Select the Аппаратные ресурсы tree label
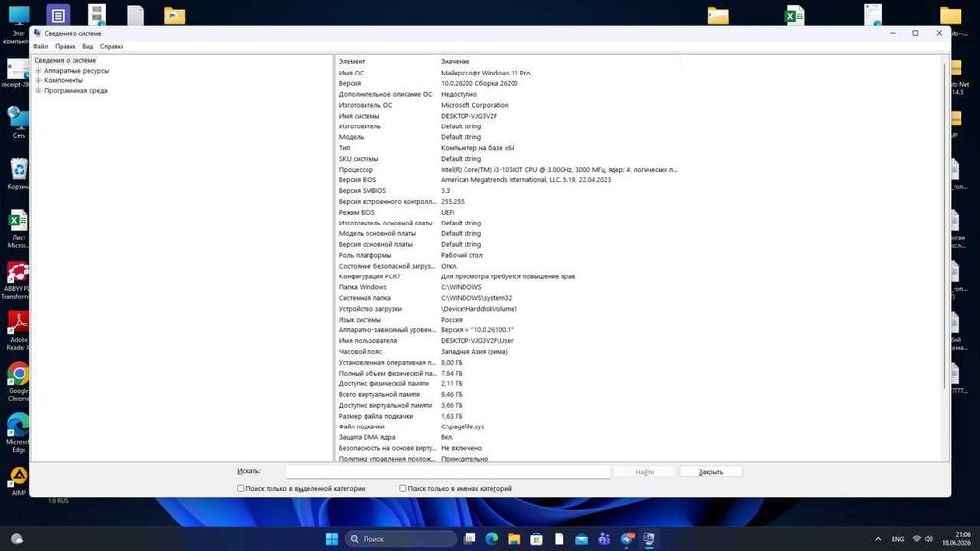 pyautogui.click(x=76, y=71)
